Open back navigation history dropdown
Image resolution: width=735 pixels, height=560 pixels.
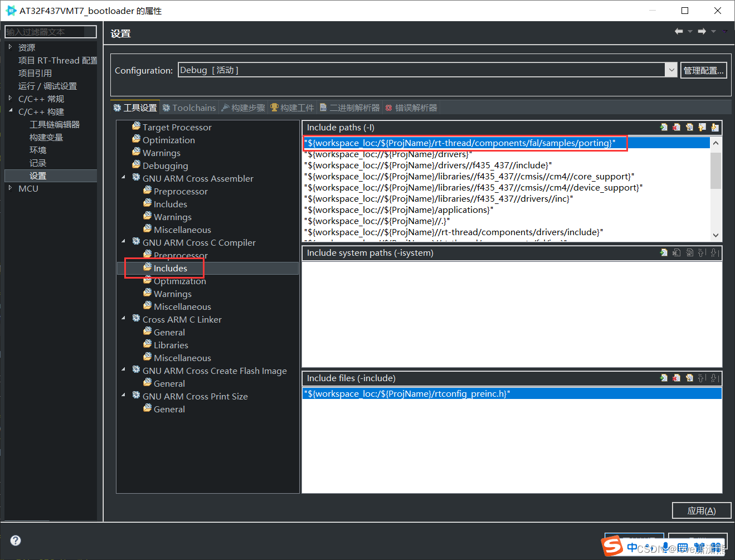(x=690, y=32)
